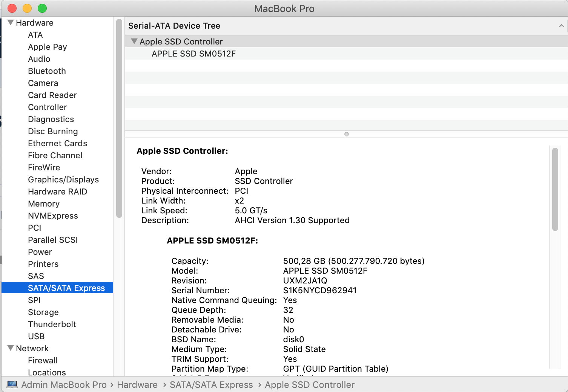Click the detail pane vertical scrollbar thumb
568x392 pixels.
555,189
